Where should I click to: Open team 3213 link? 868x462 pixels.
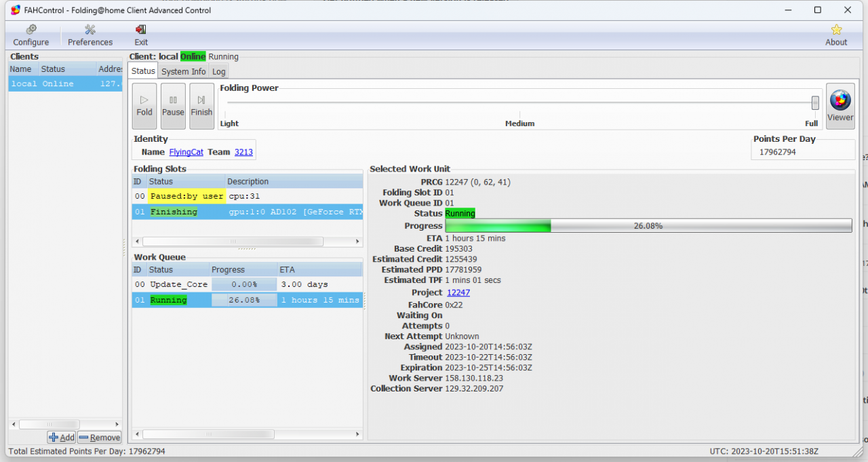(243, 152)
